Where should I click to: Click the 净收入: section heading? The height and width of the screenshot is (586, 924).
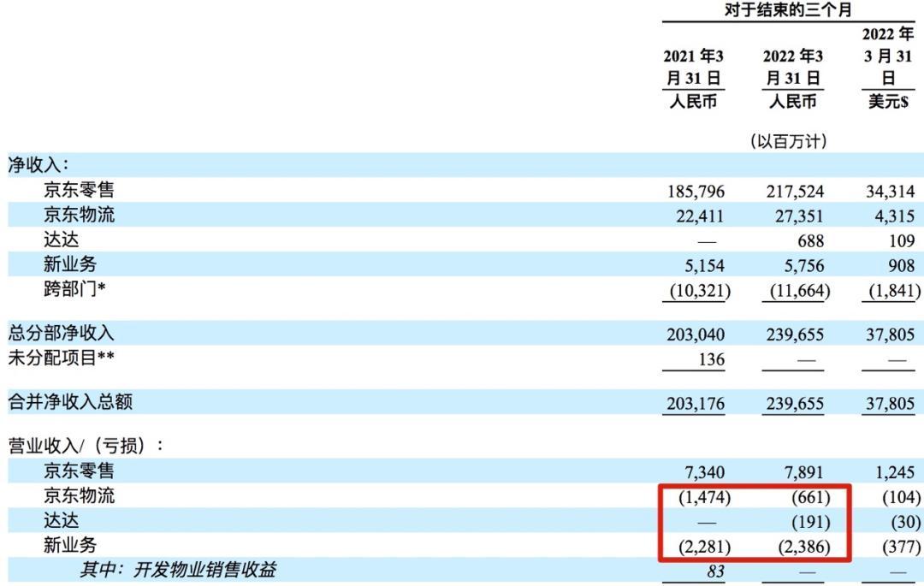[38, 165]
